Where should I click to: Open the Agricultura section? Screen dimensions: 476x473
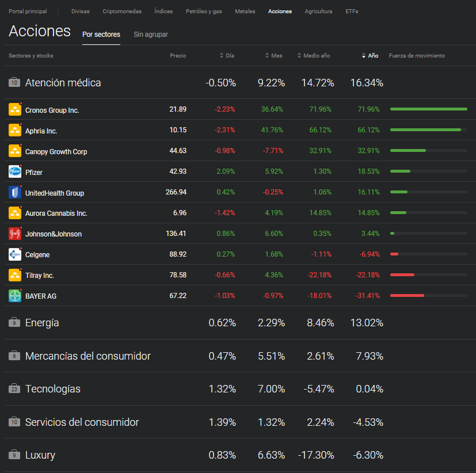click(318, 12)
